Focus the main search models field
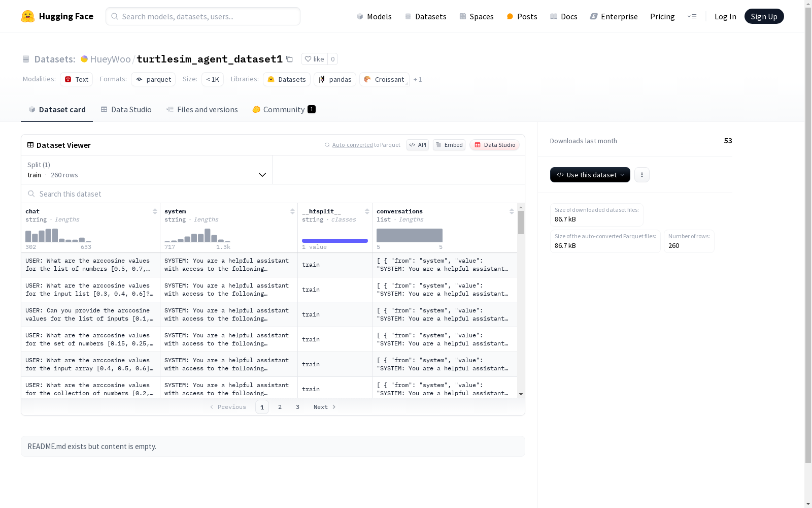The width and height of the screenshot is (812, 508). pyautogui.click(x=203, y=16)
